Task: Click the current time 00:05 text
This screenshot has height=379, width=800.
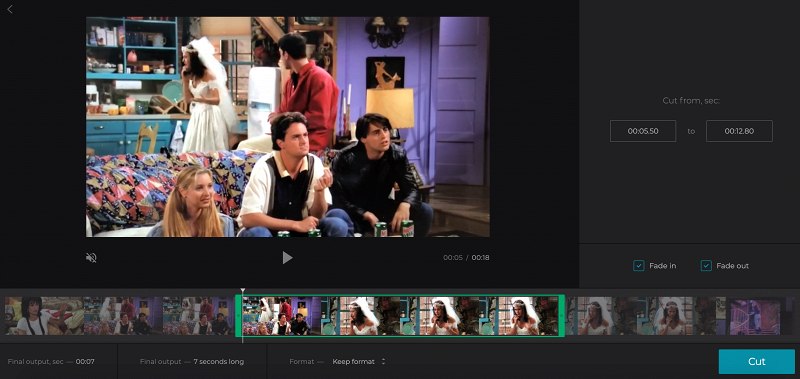Action: coord(453,258)
